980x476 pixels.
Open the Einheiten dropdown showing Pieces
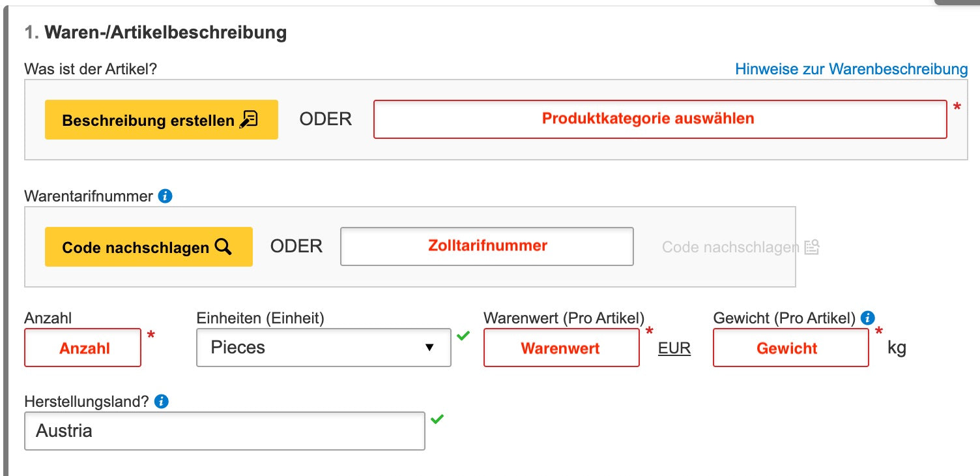click(324, 348)
